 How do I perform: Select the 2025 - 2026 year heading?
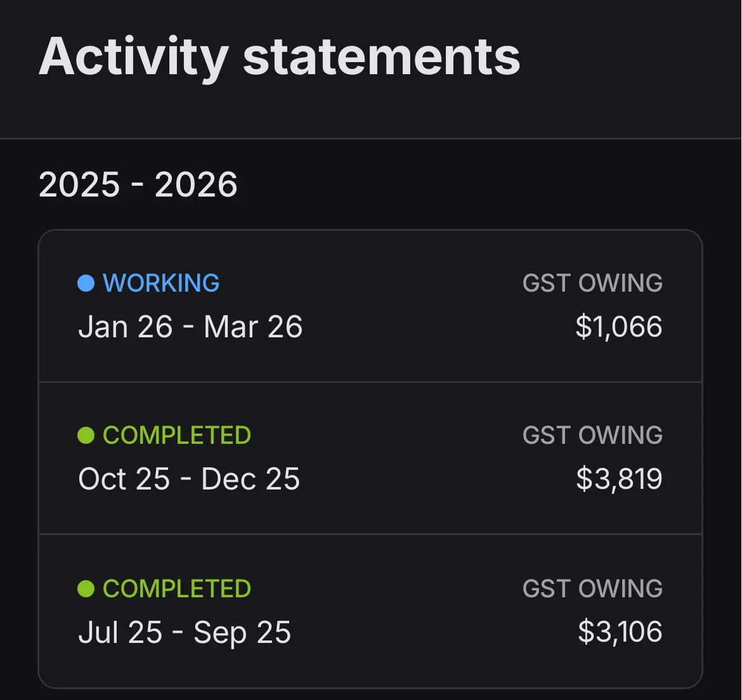coord(138,185)
